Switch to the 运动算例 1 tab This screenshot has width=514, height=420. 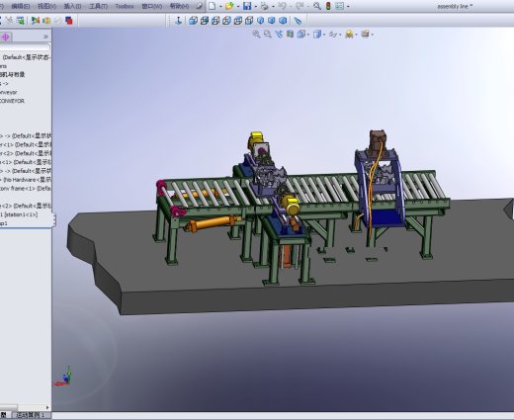coord(30,415)
